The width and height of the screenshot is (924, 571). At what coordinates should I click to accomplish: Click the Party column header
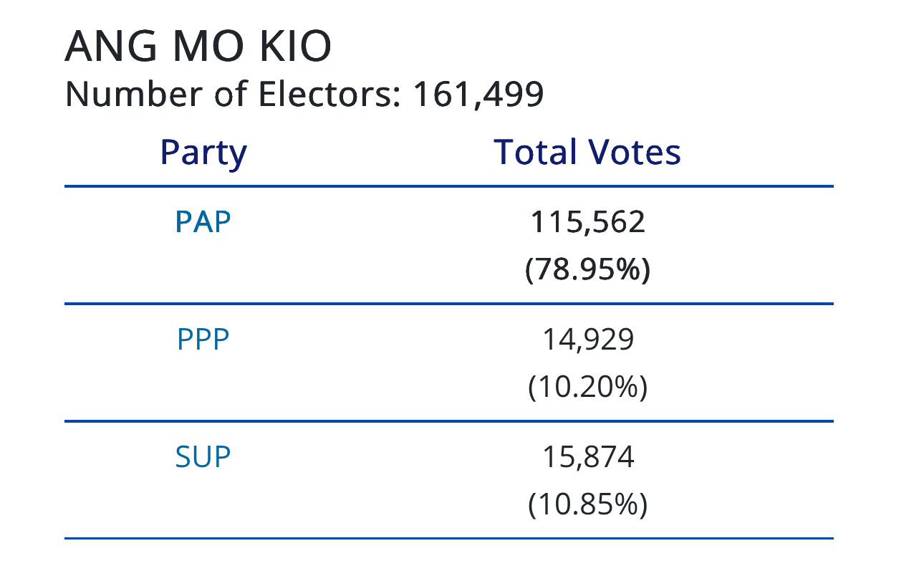(203, 153)
